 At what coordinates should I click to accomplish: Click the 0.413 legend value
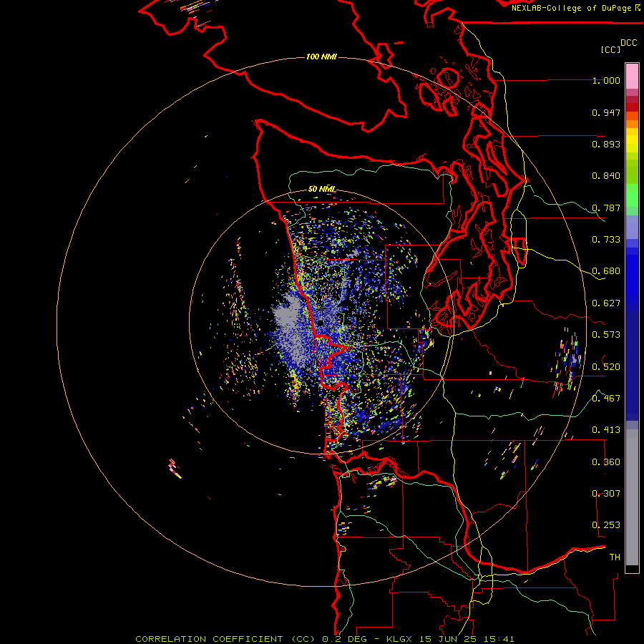(606, 430)
